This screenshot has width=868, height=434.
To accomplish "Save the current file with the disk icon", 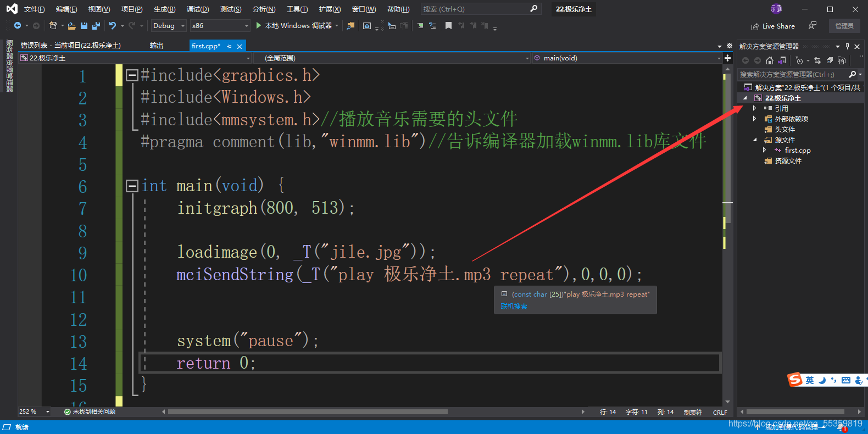I will [84, 26].
